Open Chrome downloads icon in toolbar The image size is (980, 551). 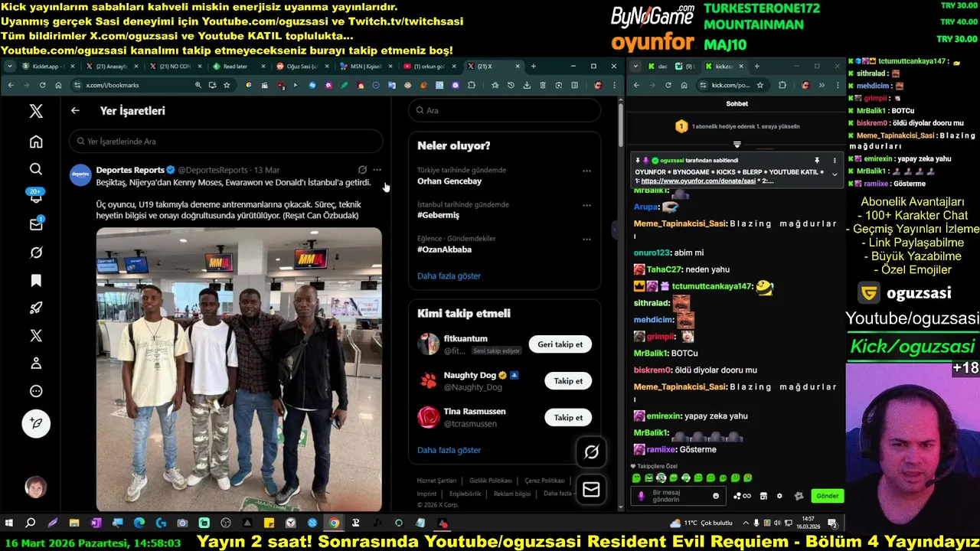527,85
